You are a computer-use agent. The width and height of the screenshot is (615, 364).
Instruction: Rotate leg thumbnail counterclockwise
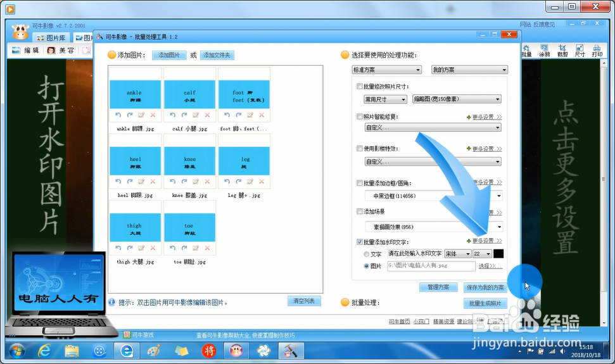point(227,182)
